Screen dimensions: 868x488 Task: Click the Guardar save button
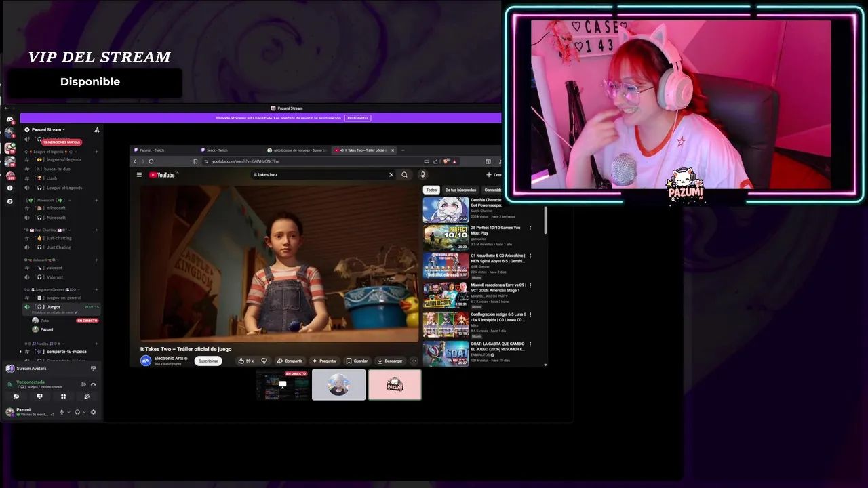(x=357, y=361)
